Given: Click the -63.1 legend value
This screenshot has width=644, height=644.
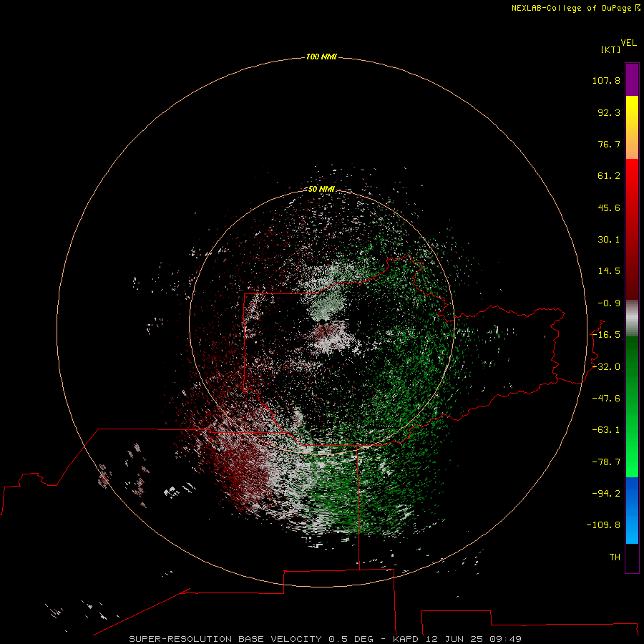Looking at the screenshot, I should coord(606,430).
